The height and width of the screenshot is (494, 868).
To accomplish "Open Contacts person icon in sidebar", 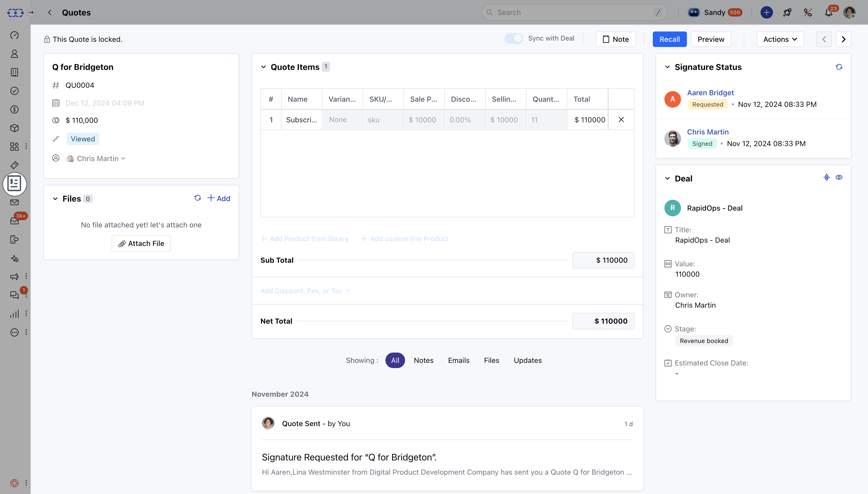I will click(x=14, y=54).
